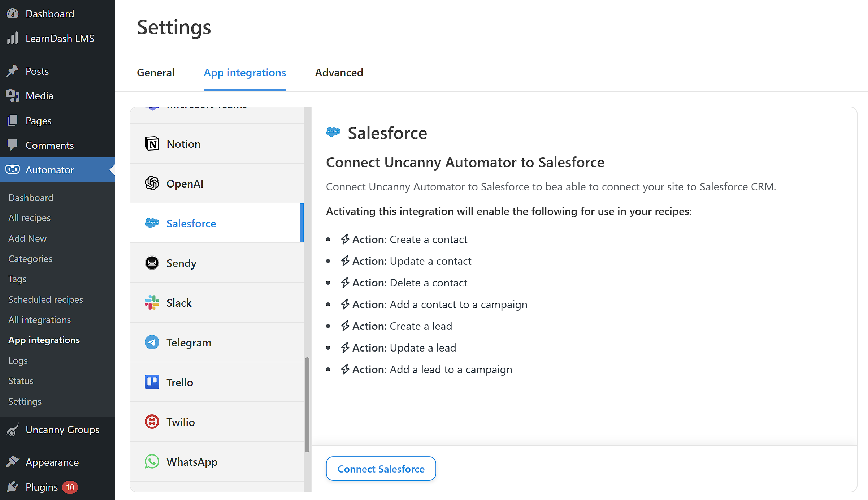Viewport: 868px width, 500px height.
Task: Switch to the General tab
Action: (x=156, y=73)
